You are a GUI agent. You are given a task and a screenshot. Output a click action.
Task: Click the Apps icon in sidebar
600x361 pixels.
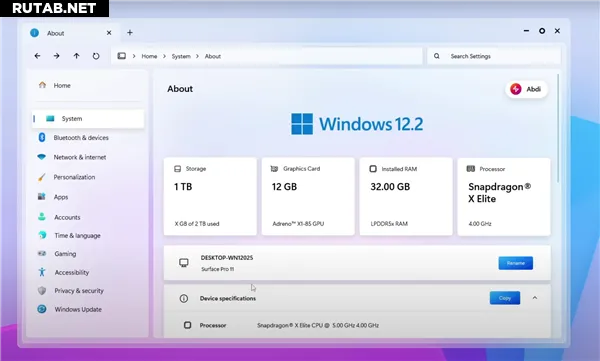point(42,197)
